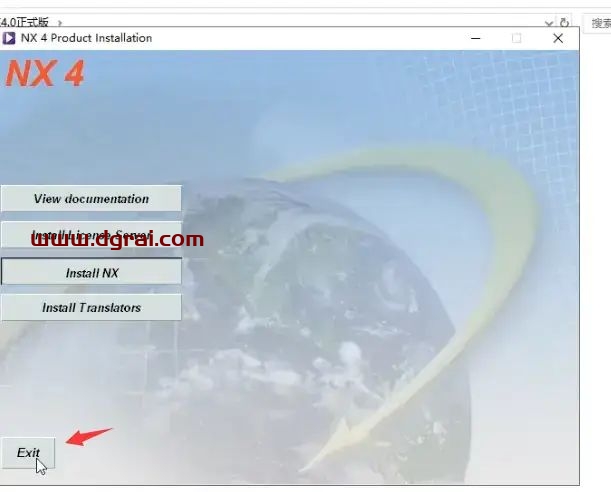The width and height of the screenshot is (611, 492).
Task: Click the 4.0正式版 breadcrumb folder
Action: tap(24, 22)
